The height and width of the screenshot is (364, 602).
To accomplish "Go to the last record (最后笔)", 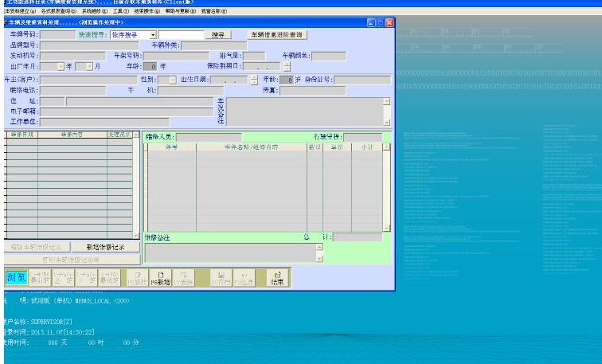I will 110,277.
